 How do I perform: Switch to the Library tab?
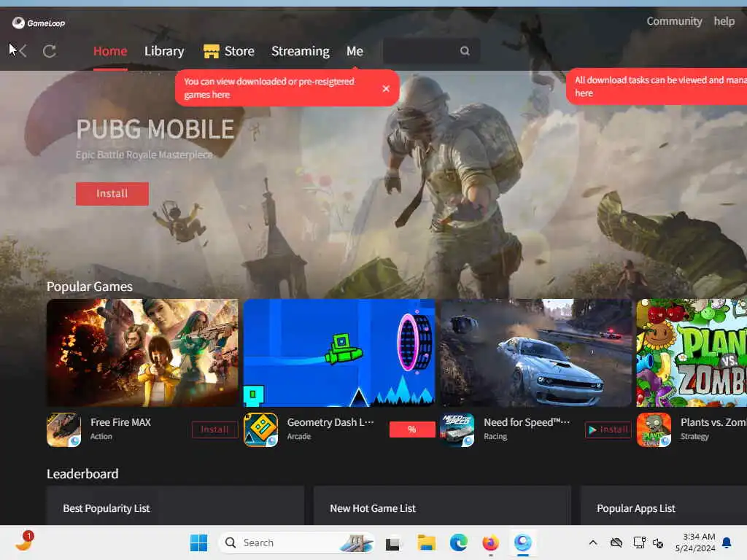pos(164,51)
